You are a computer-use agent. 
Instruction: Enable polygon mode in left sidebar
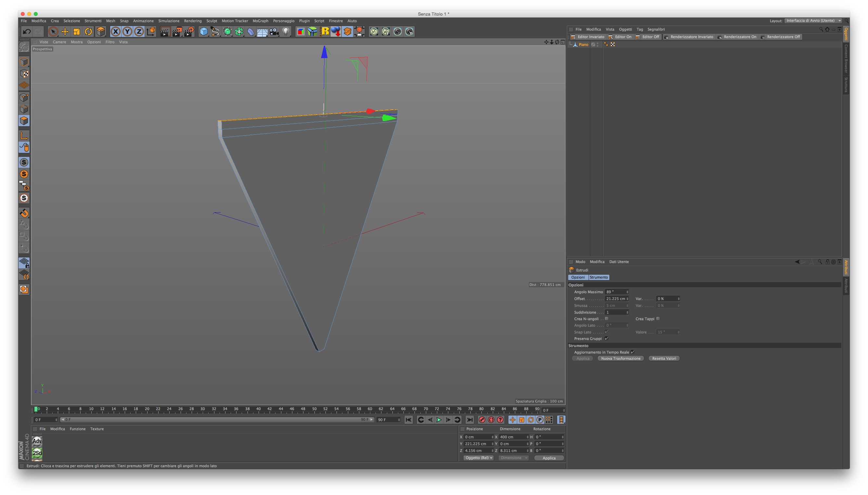pyautogui.click(x=24, y=121)
